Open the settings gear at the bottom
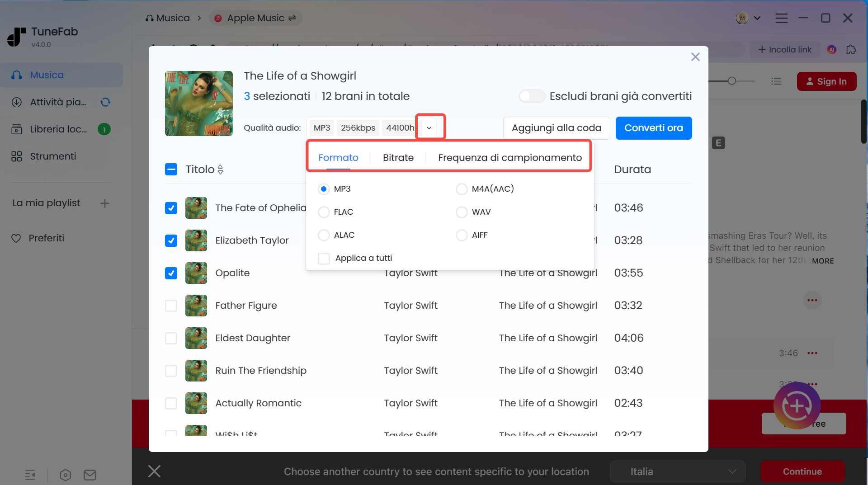This screenshot has height=485, width=868. point(65,475)
